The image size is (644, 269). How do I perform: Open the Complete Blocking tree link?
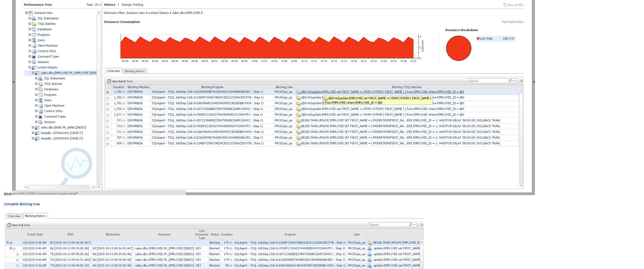coord(22,204)
